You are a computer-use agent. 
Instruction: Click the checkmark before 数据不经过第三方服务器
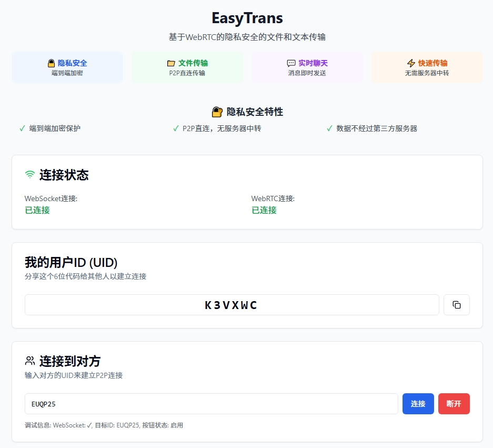coord(329,128)
